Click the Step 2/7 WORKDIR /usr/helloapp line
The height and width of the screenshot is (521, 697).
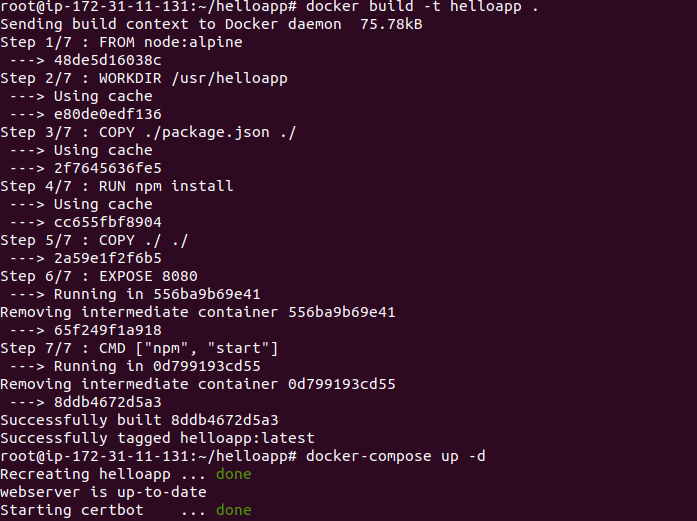[x=144, y=78]
